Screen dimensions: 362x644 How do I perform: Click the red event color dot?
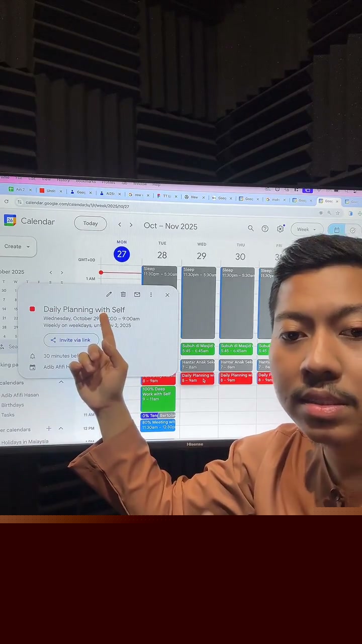(x=32, y=309)
